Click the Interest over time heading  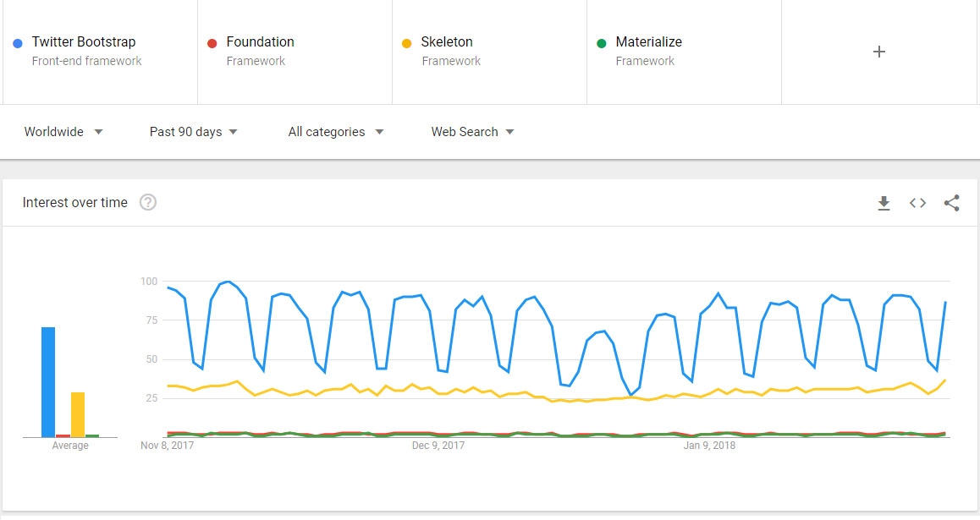tap(74, 202)
